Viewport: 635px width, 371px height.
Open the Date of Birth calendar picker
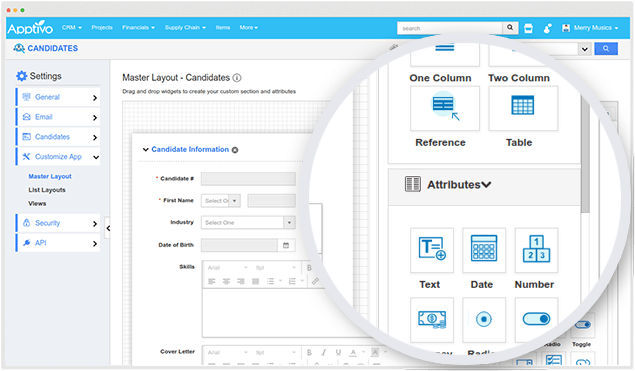coord(286,245)
